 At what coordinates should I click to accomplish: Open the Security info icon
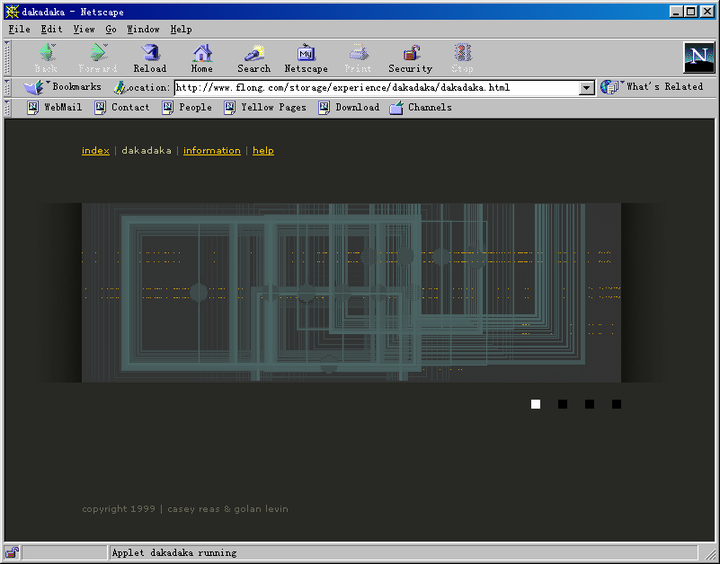[x=410, y=57]
